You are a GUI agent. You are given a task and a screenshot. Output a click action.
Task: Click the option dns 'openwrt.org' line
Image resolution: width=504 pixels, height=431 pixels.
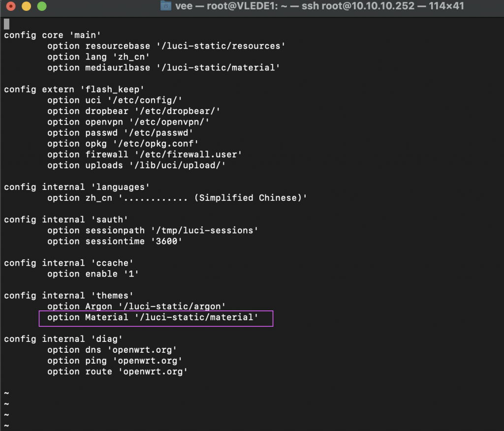[112, 350]
